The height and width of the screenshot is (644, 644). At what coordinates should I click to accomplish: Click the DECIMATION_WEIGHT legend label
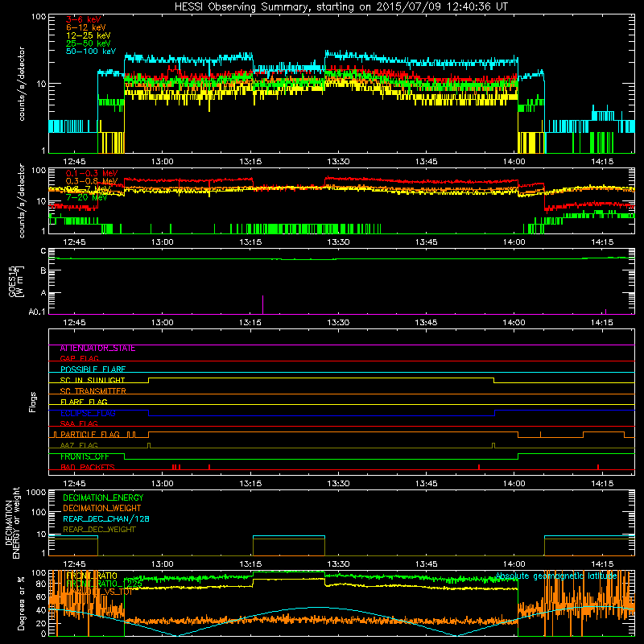102,509
